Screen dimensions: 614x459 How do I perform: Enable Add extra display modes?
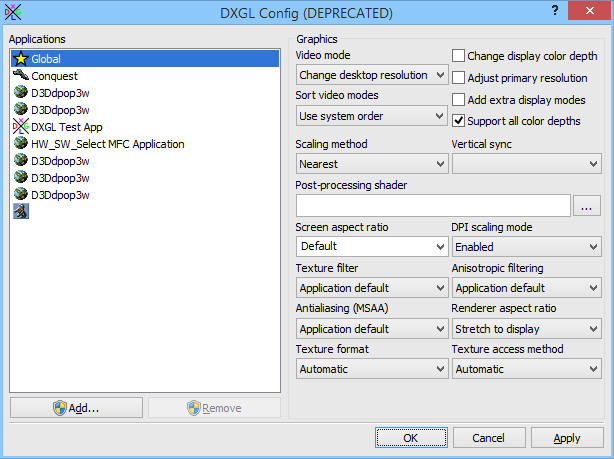(x=459, y=99)
